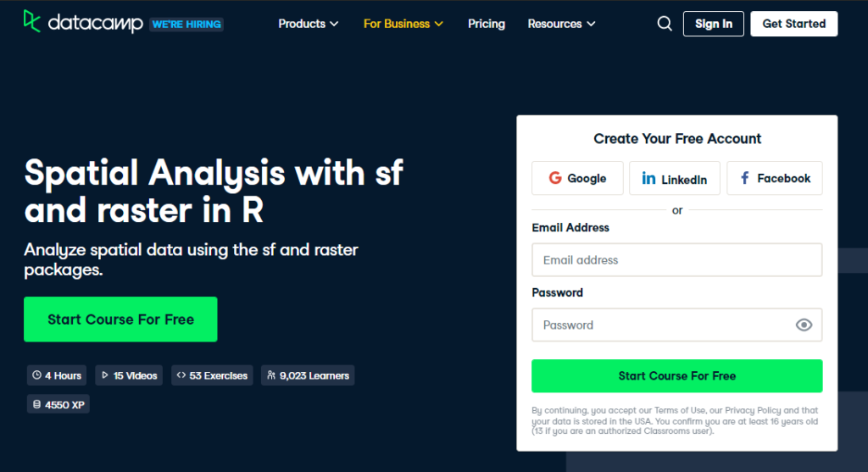
Task: Sign up with Facebook
Action: (775, 178)
